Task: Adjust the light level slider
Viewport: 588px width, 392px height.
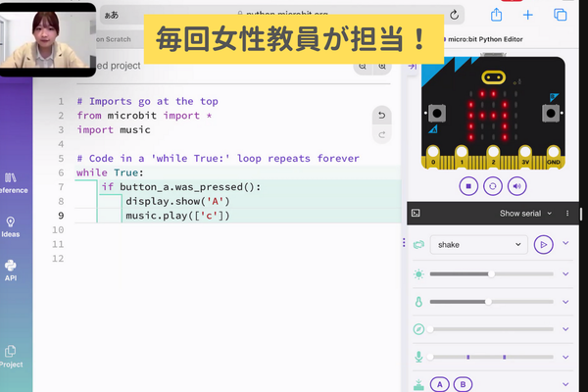Action: 492,274
